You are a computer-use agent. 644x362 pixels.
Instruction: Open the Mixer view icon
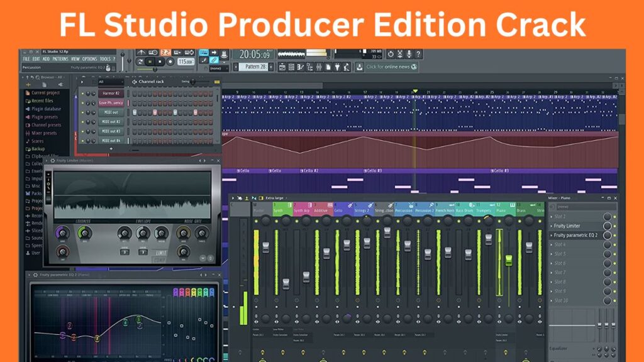coord(319,67)
